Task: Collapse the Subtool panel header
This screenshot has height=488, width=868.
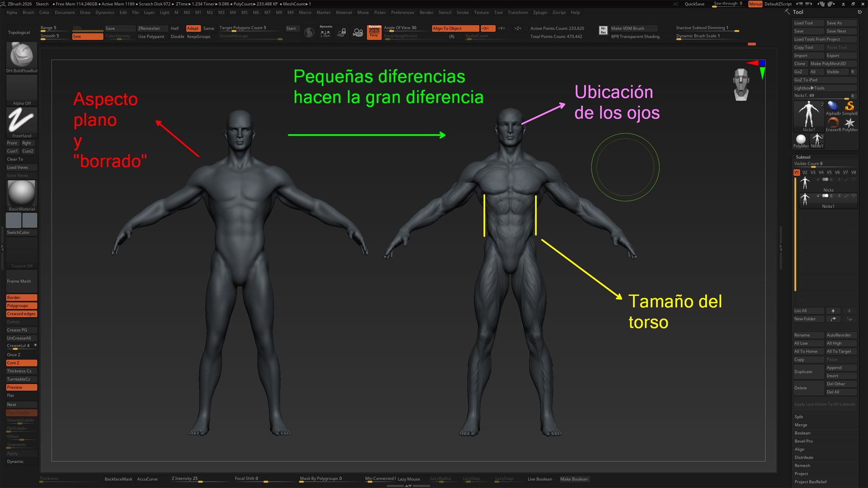Action: [803, 157]
